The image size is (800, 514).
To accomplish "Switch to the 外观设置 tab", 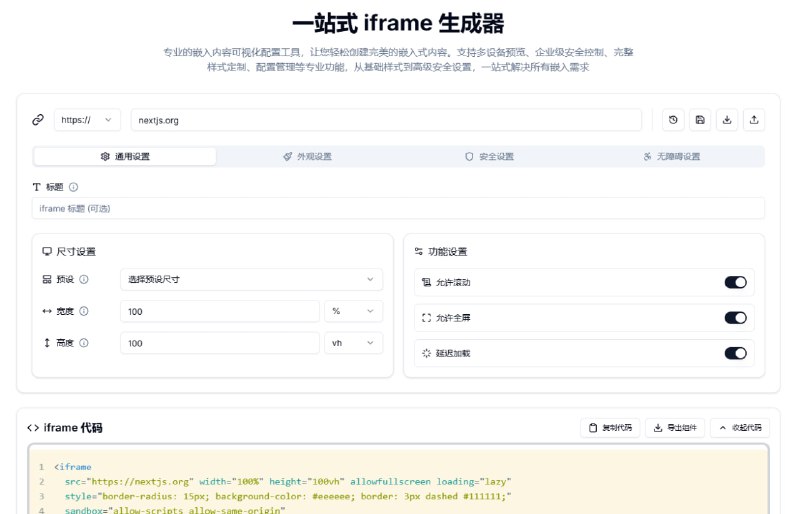I will 307,157.
